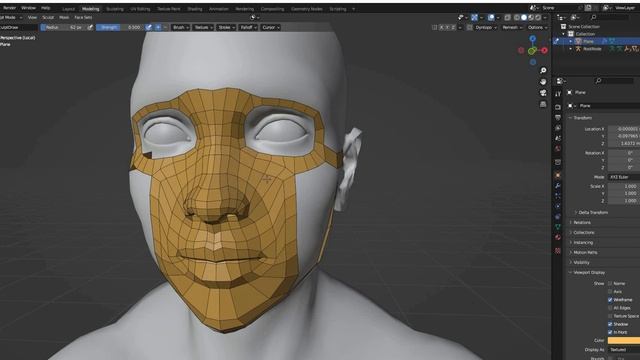Open the Particles properties tab
Image resolution: width=640 pixels, height=360 pixels.
[x=558, y=196]
